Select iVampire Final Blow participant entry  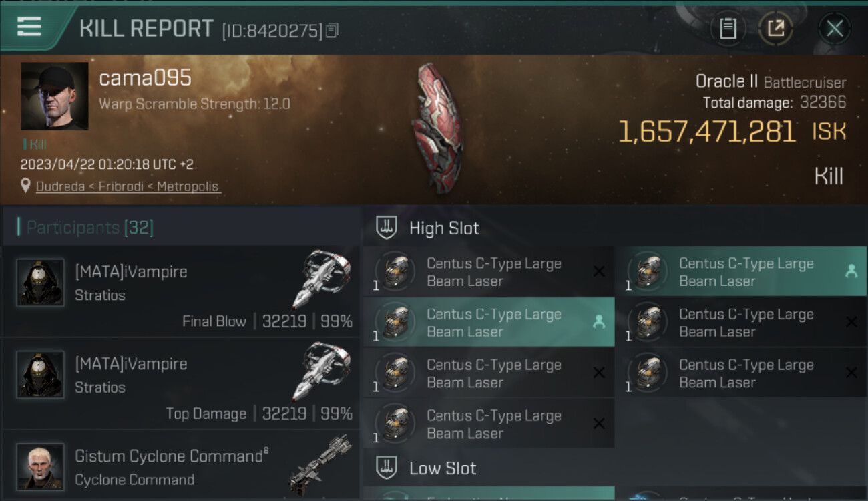[180, 291]
